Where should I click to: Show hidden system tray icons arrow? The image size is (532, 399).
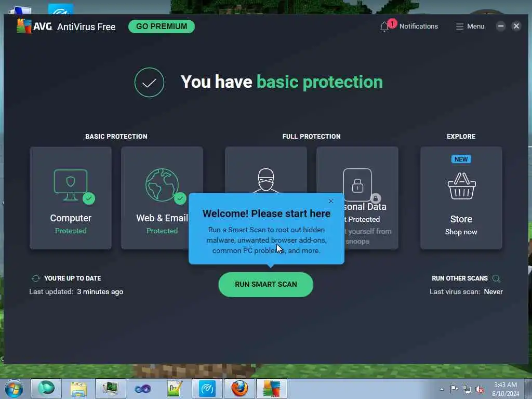(442, 390)
